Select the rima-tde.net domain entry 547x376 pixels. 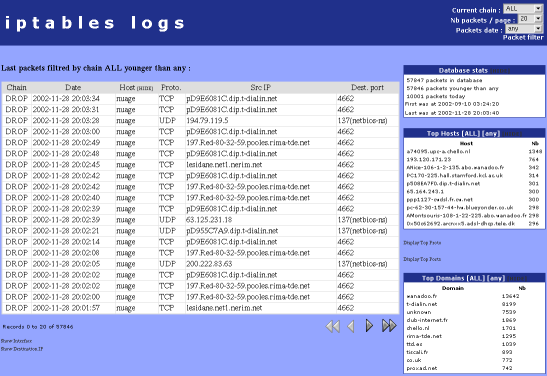pos(424,337)
